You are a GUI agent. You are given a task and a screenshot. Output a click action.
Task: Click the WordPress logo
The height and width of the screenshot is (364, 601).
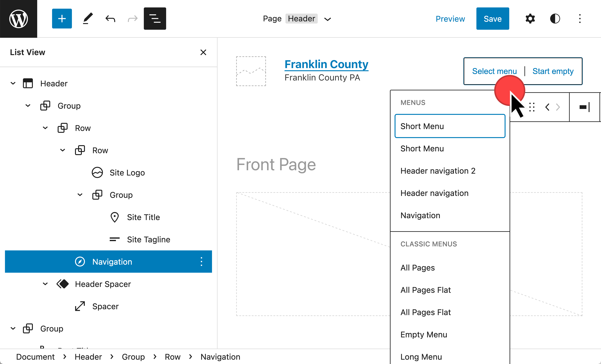click(19, 19)
